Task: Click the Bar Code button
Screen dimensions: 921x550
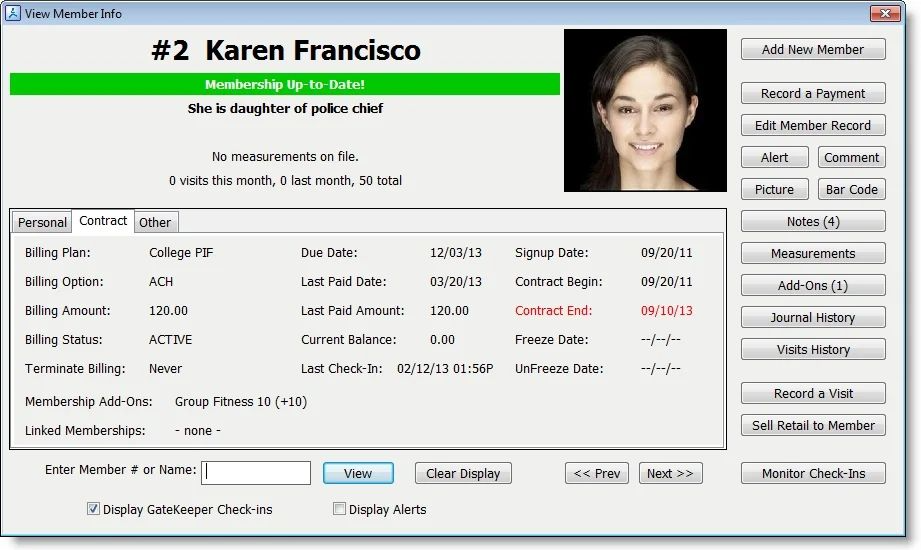Action: tap(851, 189)
